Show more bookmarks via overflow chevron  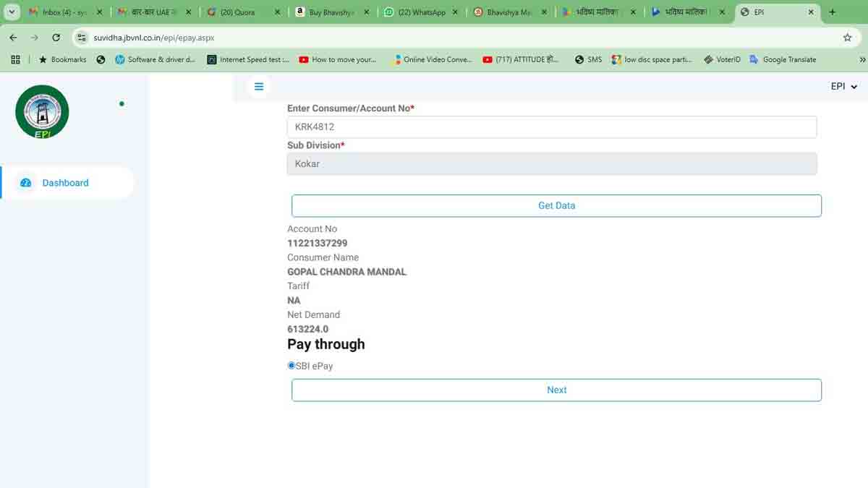(x=861, y=60)
